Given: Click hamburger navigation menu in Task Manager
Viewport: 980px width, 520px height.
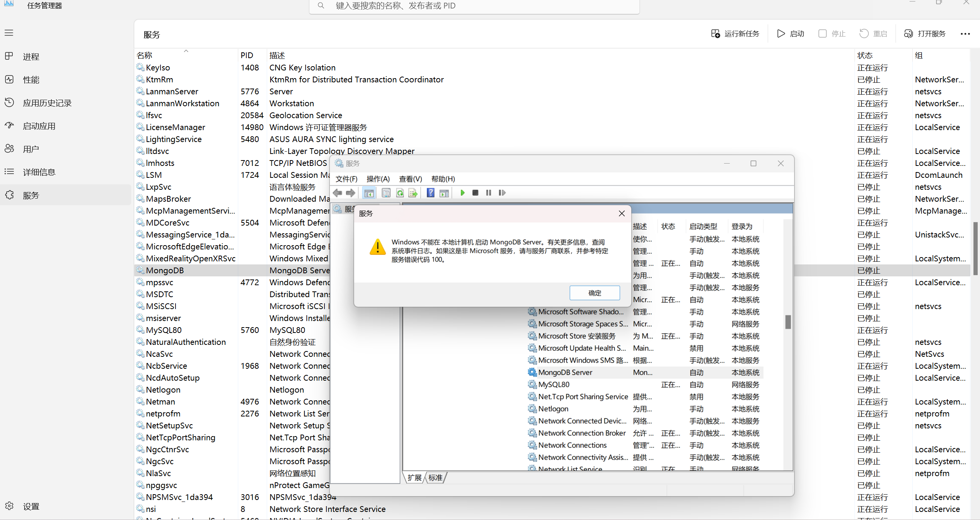Looking at the screenshot, I should (x=9, y=33).
